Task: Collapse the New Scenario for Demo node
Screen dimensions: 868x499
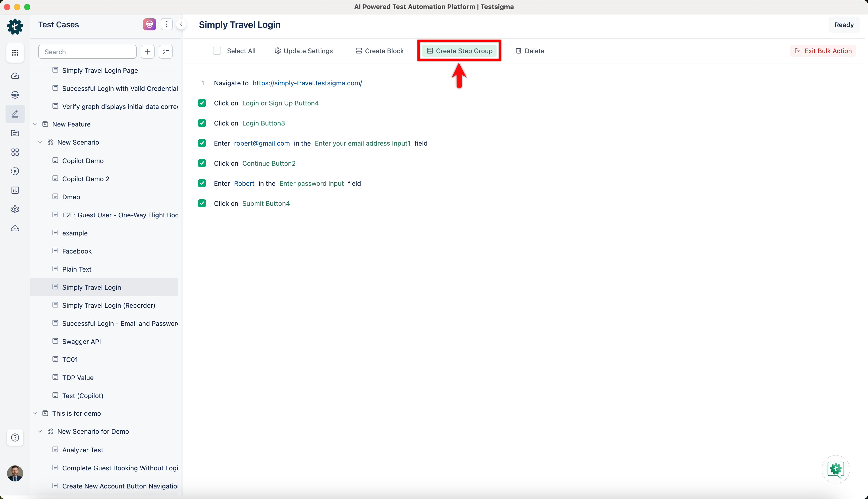Action: [x=40, y=431]
